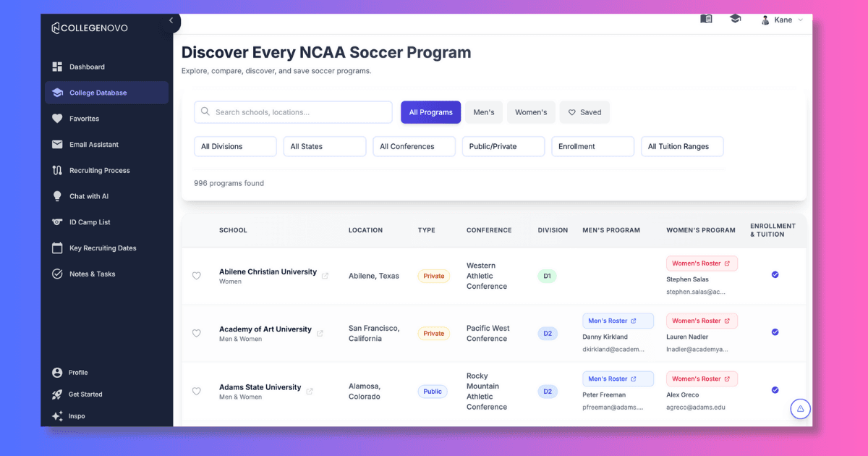Switch to the Women's programs tab

(x=530, y=112)
